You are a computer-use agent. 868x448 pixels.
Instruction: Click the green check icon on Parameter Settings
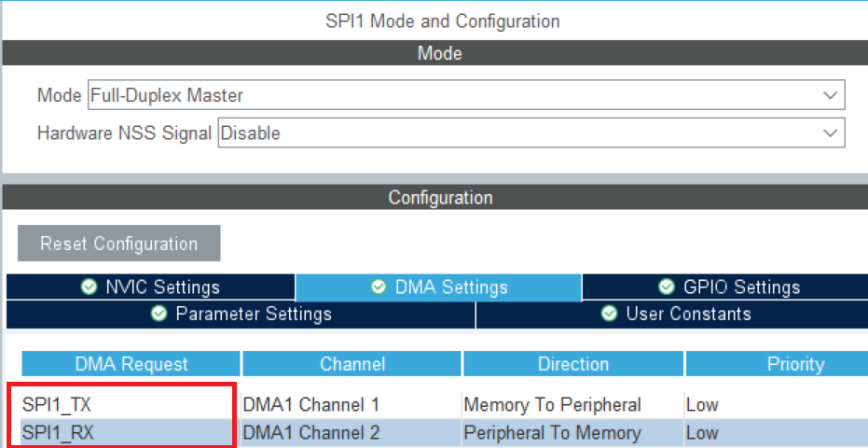(x=158, y=314)
